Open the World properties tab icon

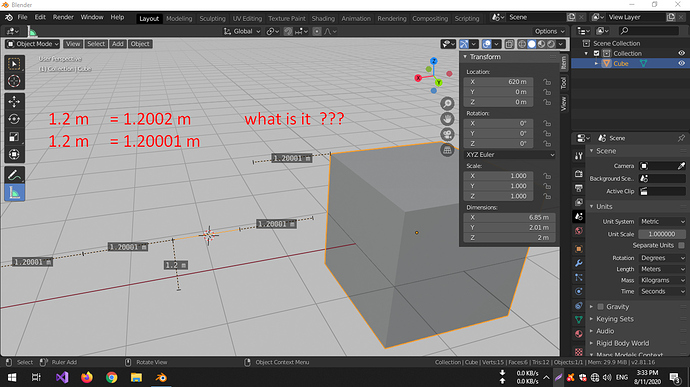point(579,231)
